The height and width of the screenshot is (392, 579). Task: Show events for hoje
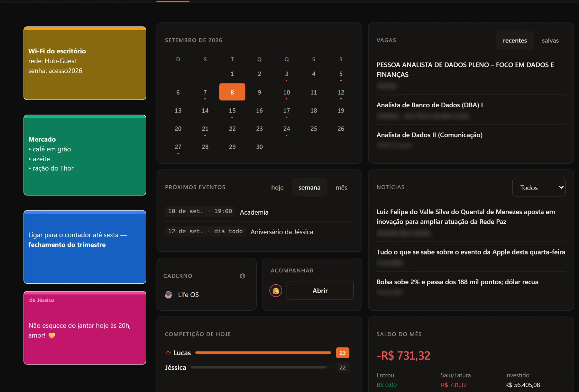click(x=277, y=187)
